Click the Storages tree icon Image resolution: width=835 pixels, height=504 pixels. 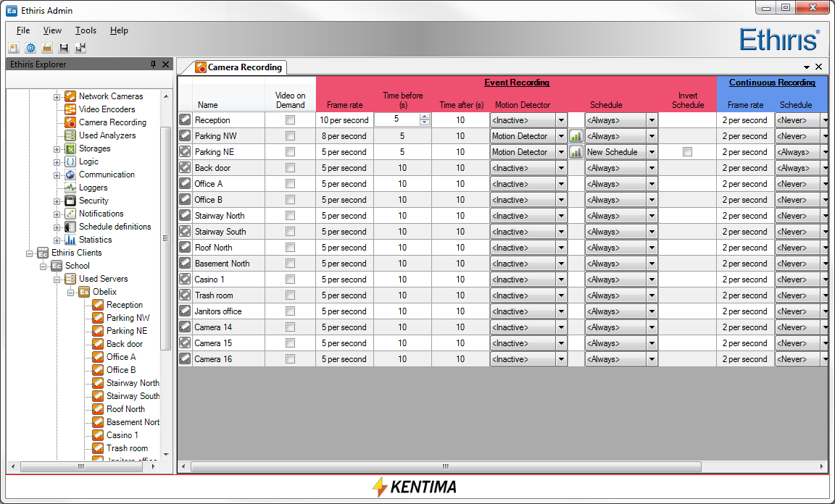click(x=70, y=148)
